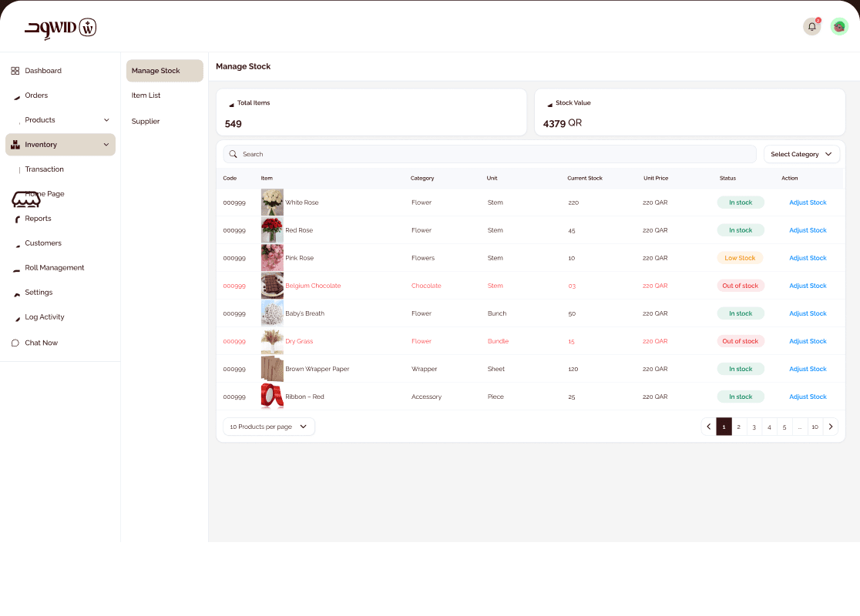Adjust Stock for Pink Rose
The height and width of the screenshot is (616, 860).
click(808, 258)
